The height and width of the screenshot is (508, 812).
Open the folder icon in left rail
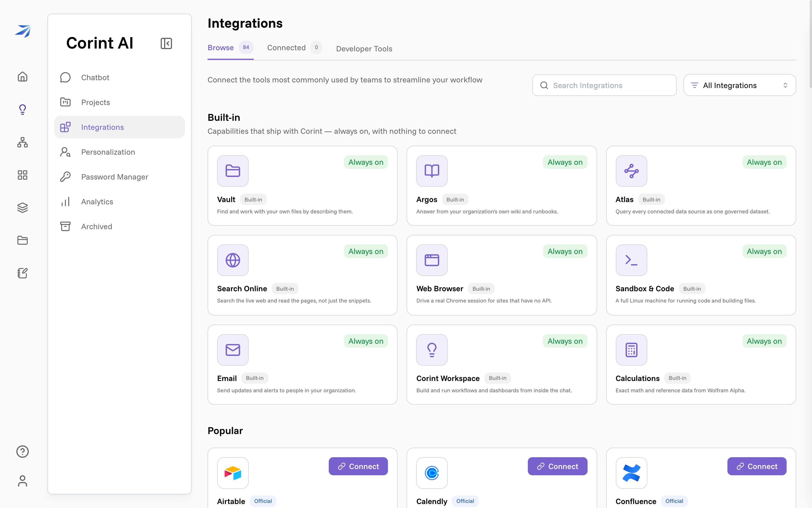tap(23, 240)
